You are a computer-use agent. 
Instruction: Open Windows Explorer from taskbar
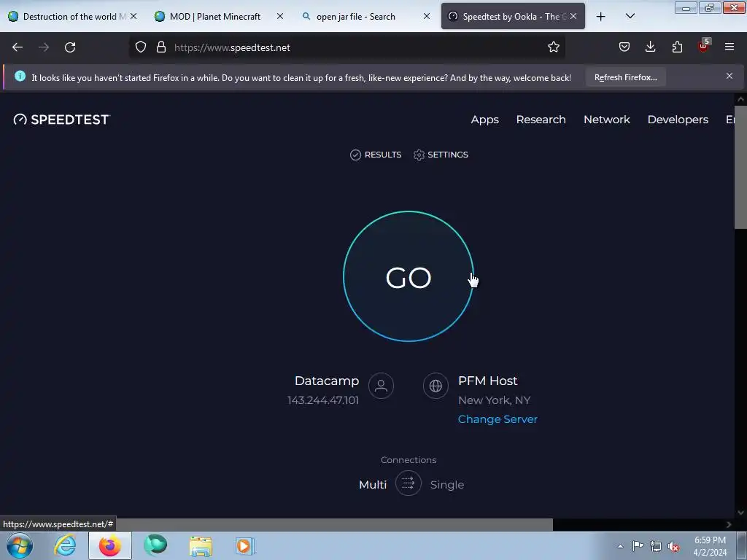point(201,546)
